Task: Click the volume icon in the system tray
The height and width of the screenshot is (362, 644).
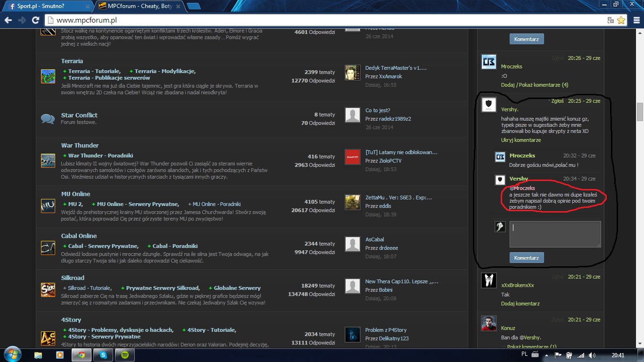Action: coord(592,355)
